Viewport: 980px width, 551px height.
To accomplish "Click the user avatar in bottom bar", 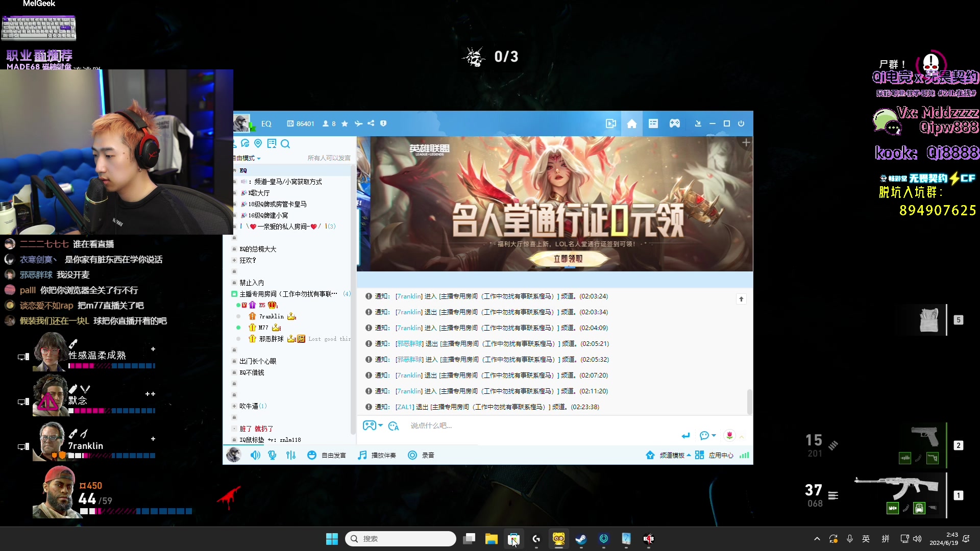I will (x=234, y=455).
